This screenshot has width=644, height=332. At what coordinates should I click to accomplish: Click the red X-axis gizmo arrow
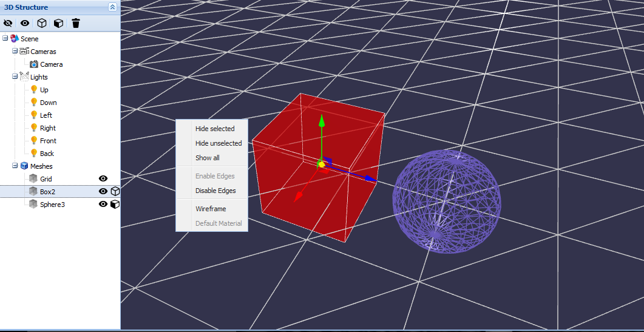[299, 197]
